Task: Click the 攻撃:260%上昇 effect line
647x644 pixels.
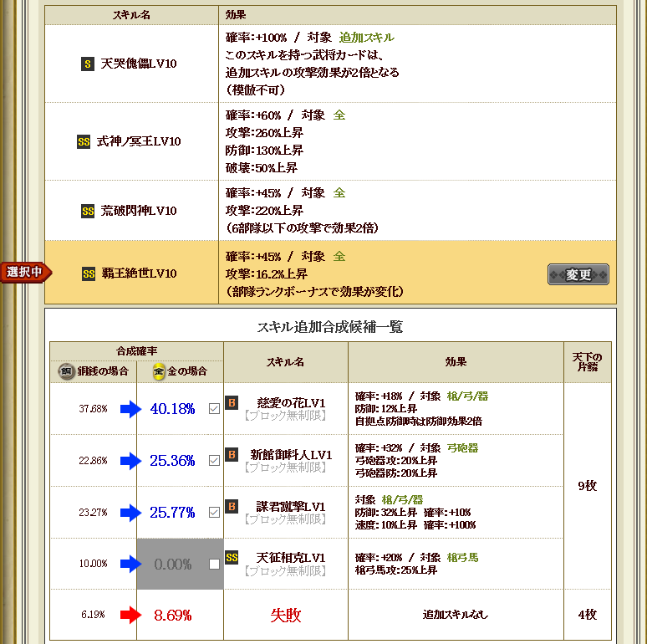Action: pyautogui.click(x=264, y=133)
